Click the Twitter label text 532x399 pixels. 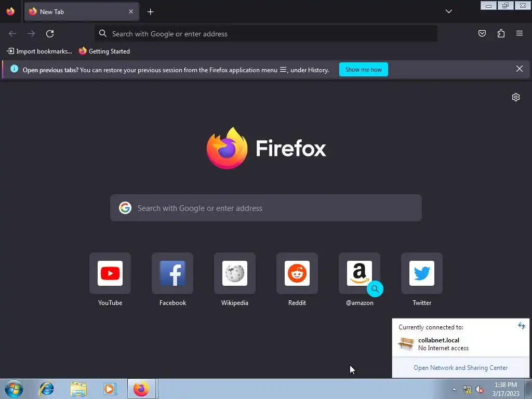point(422,303)
